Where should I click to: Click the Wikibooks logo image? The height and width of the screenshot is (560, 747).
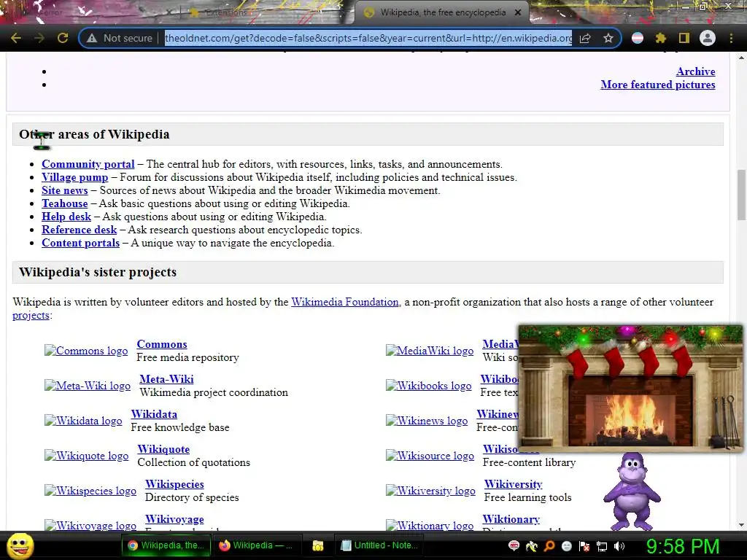[429, 386]
